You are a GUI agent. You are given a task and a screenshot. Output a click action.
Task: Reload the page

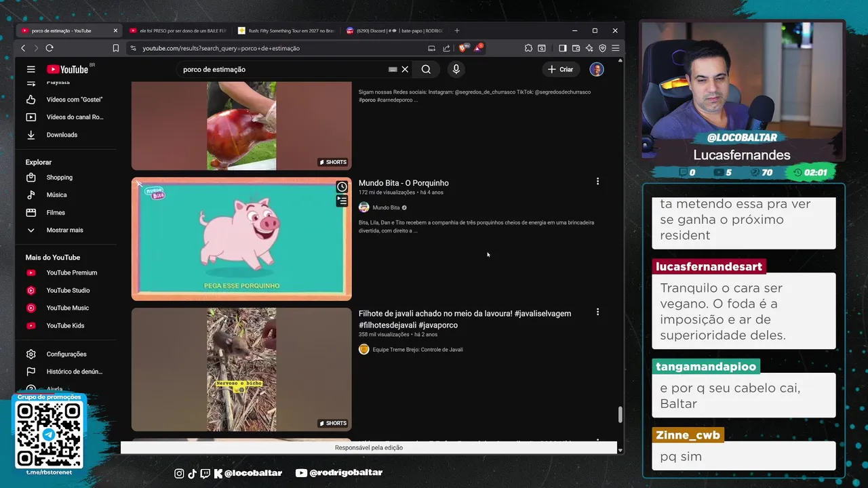coord(50,48)
